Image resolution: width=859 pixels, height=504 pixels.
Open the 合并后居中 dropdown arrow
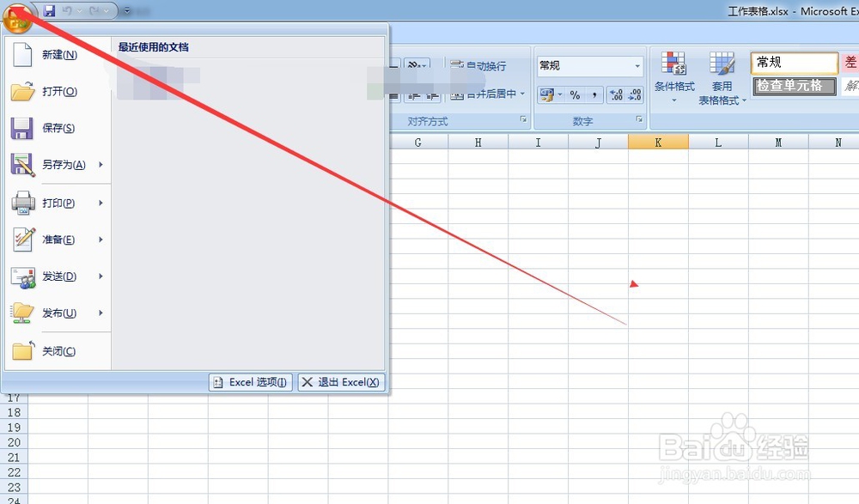[x=522, y=94]
